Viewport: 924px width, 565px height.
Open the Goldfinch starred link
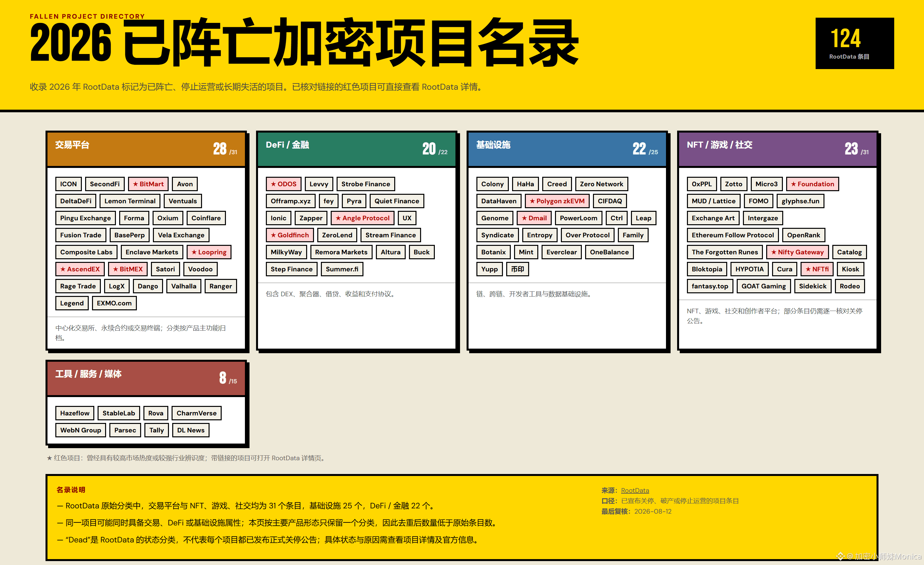point(290,235)
